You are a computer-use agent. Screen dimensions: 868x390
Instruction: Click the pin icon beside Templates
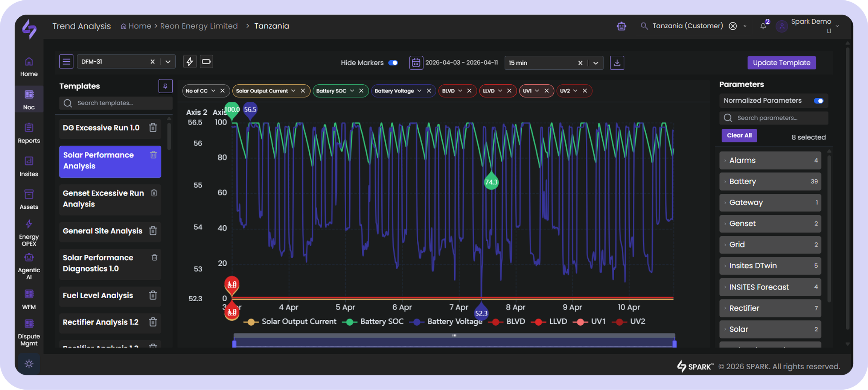coord(165,86)
